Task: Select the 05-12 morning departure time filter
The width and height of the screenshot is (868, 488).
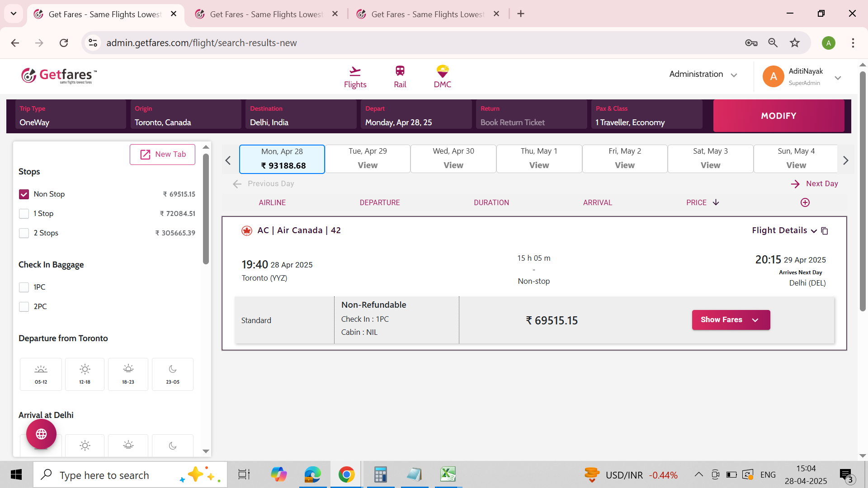Action: (41, 374)
